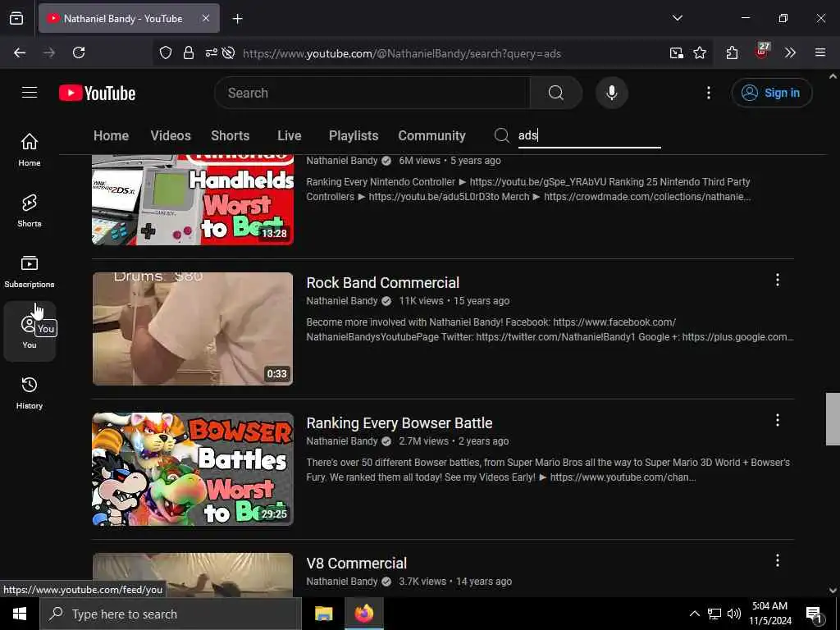Focus the main YouTube Search box
The width and height of the screenshot is (840, 630).
(x=373, y=93)
